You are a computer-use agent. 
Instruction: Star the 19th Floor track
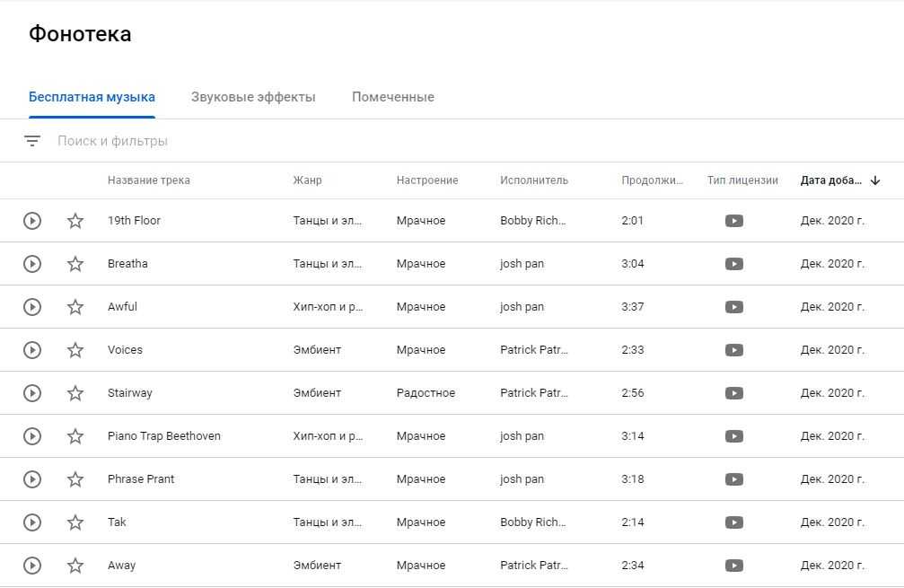pyautogui.click(x=75, y=221)
